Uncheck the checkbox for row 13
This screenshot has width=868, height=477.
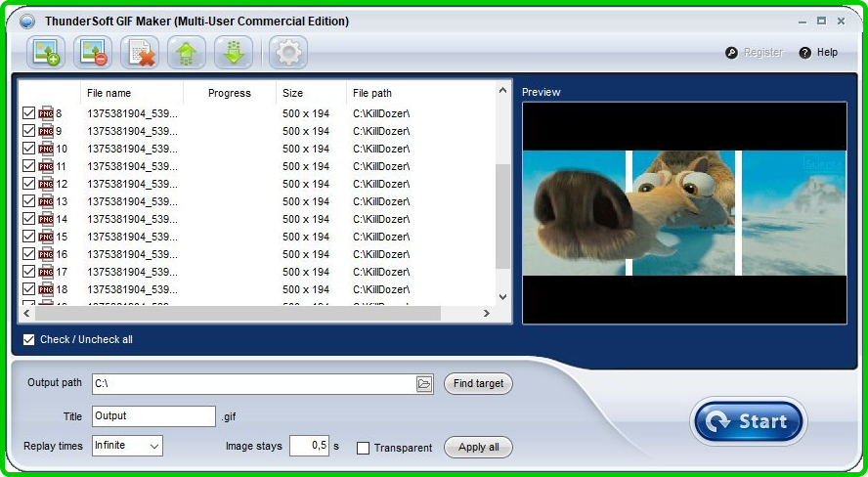coord(28,201)
